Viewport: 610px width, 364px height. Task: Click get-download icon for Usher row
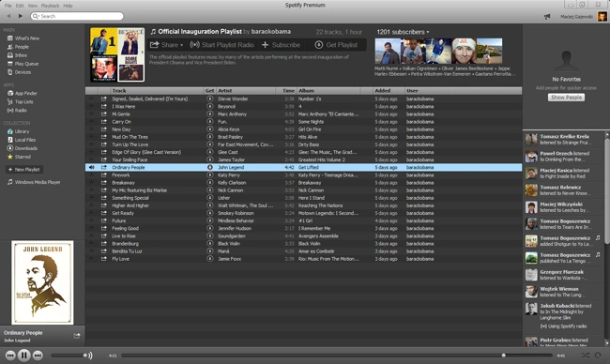[x=209, y=198]
